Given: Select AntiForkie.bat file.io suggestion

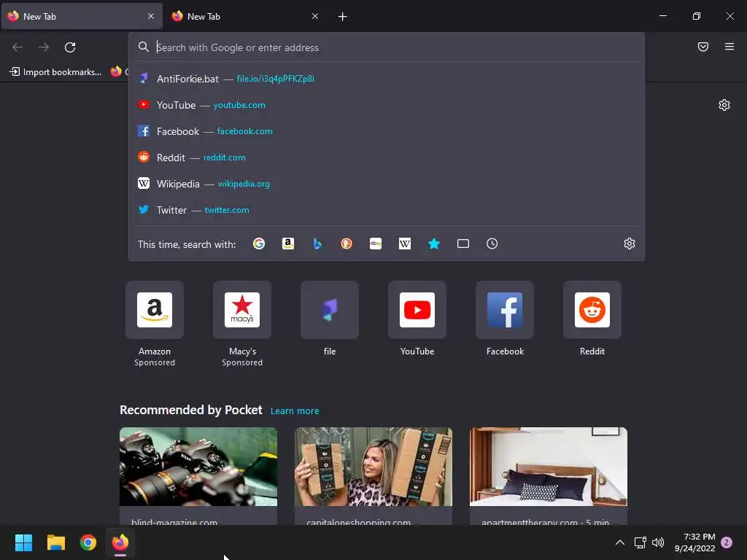Looking at the screenshot, I should pyautogui.click(x=387, y=79).
